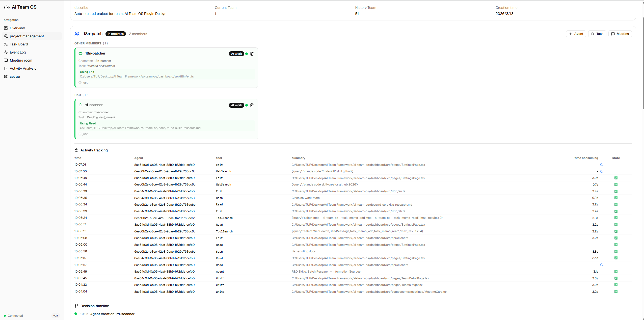Screen dimensions: 644x320
Task: Click the AI Team OS robot logo
Action: point(7,7)
